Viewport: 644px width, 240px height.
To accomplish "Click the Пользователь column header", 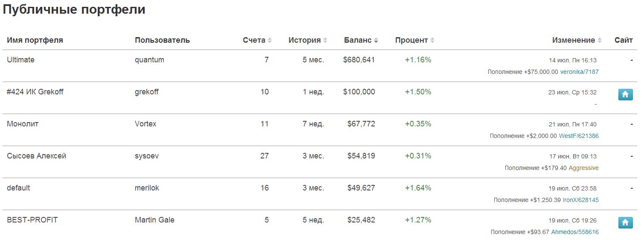I will point(162,40).
